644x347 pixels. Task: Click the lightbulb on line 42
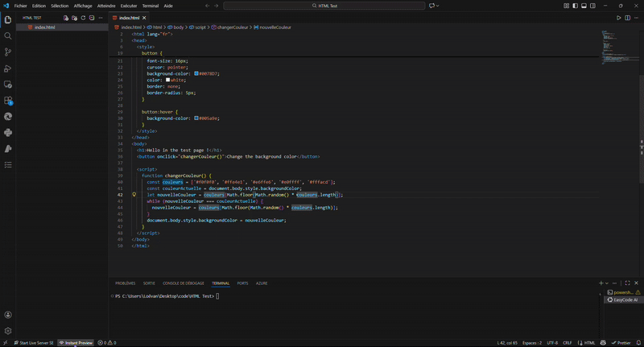click(x=134, y=195)
